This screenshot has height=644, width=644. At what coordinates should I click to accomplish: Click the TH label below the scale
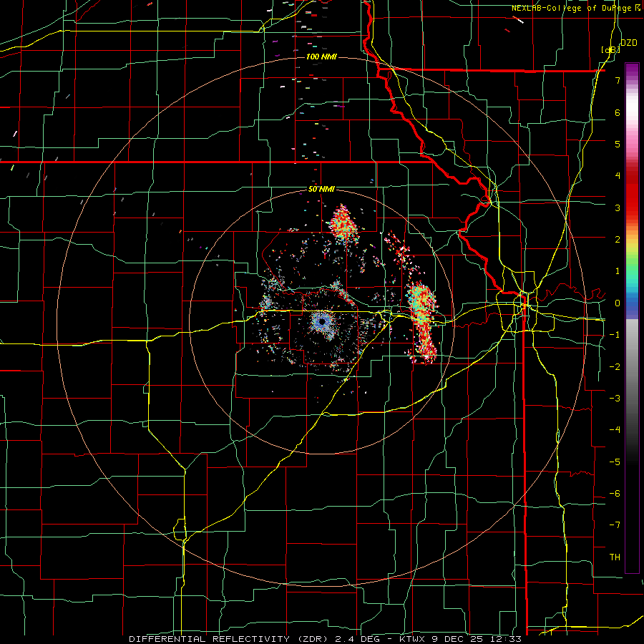click(615, 557)
